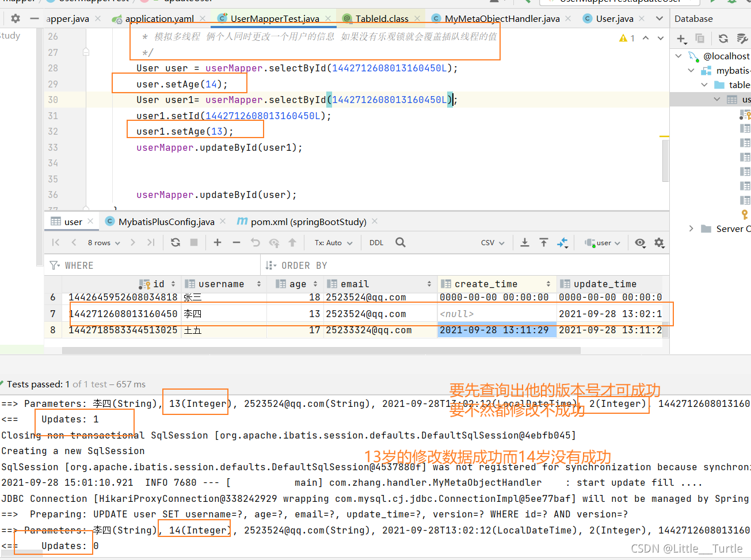Reload the user table data
The height and width of the screenshot is (560, 751).
coord(176,242)
